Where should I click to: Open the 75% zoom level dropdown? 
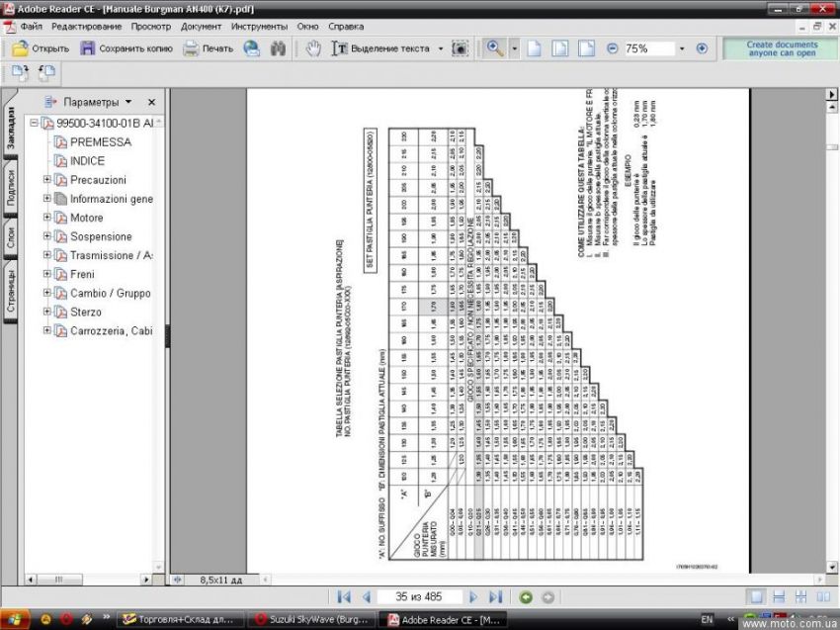pos(682,47)
